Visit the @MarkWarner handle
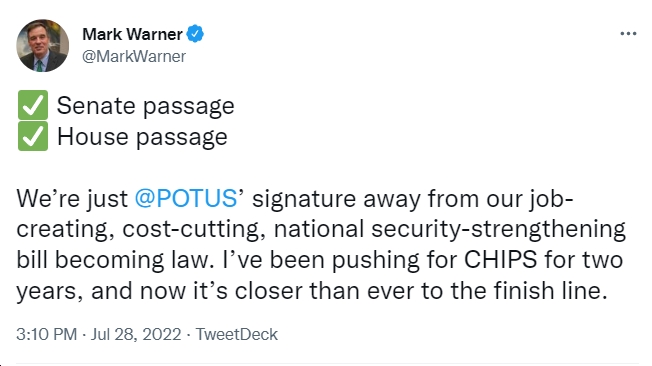652x366 pixels. 134,56
